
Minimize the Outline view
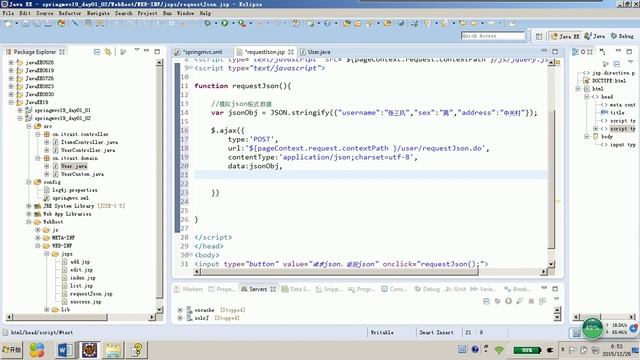[618, 51]
